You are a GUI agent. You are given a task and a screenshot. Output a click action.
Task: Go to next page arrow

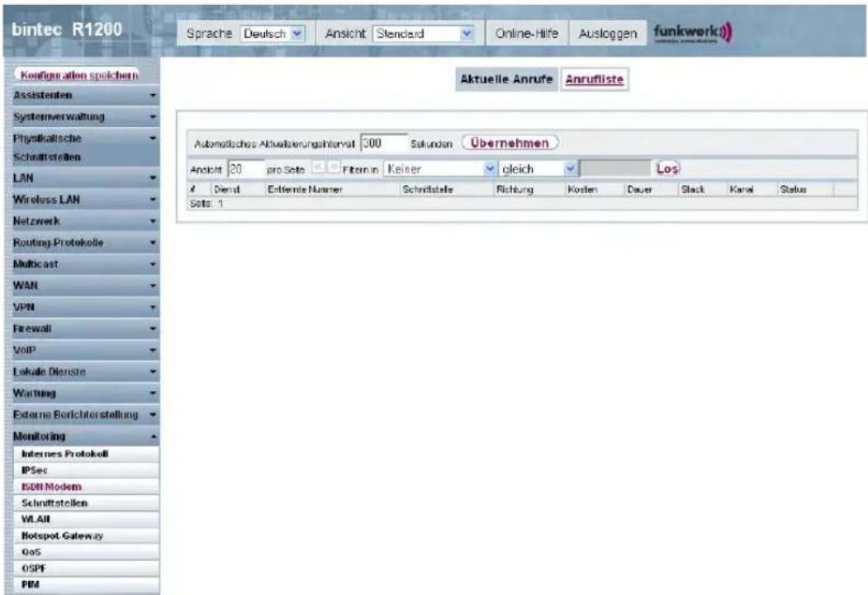point(334,167)
